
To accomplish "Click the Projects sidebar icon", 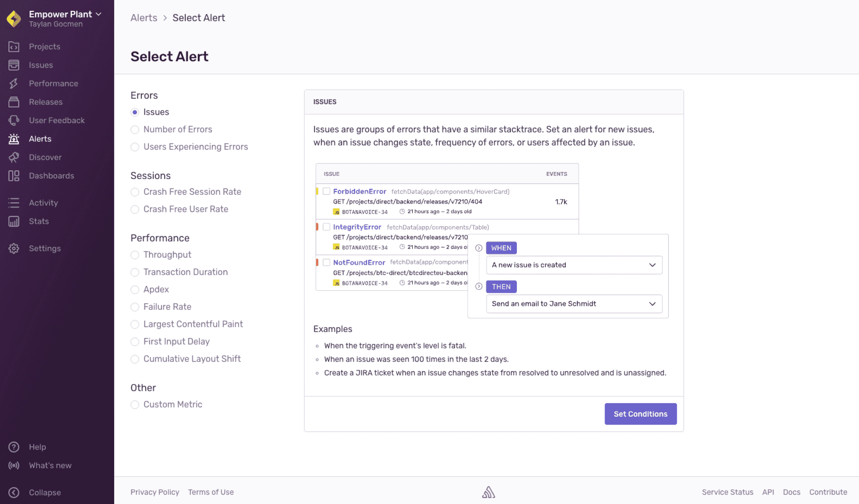I will point(14,46).
